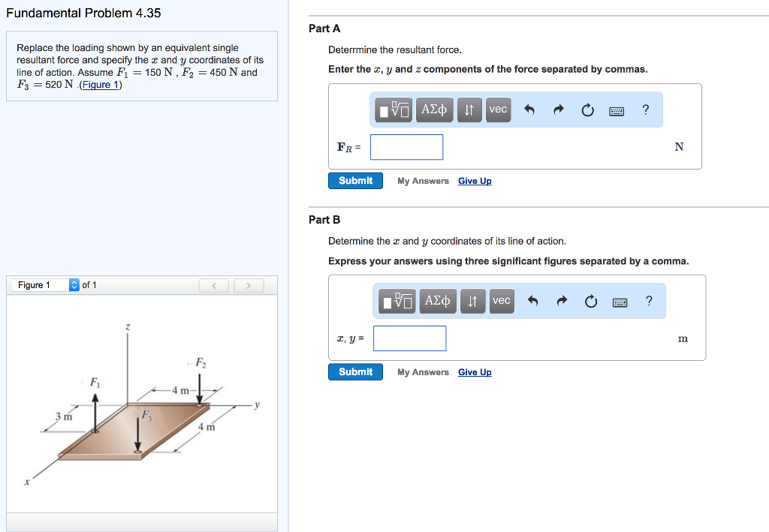Viewport: 769px width, 532px height.
Task: Open the Figure 1 selector dropdown
Action: coord(45,285)
